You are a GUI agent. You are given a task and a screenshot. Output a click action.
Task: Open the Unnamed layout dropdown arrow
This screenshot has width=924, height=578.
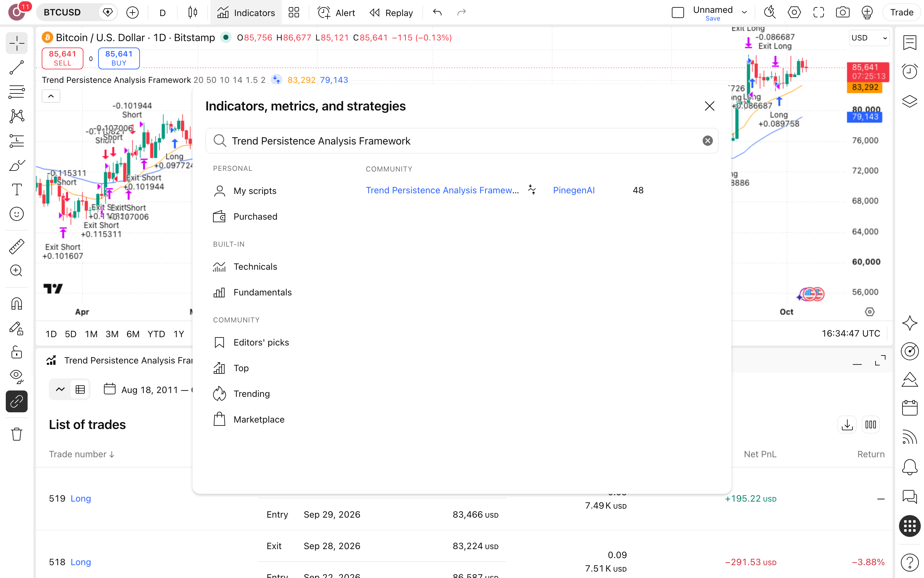point(744,13)
